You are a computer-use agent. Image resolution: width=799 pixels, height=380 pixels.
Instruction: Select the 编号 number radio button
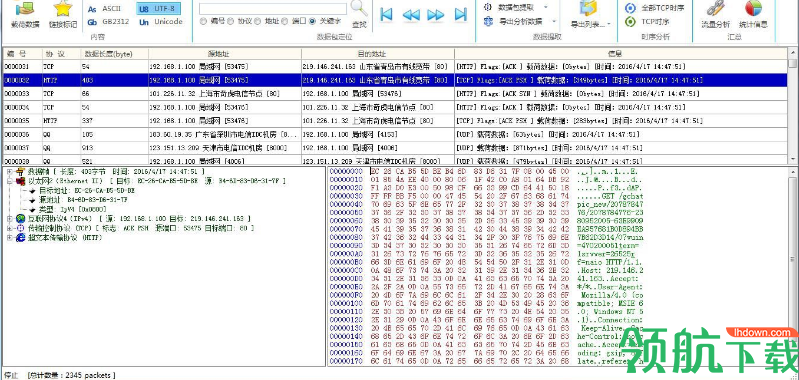pos(203,21)
